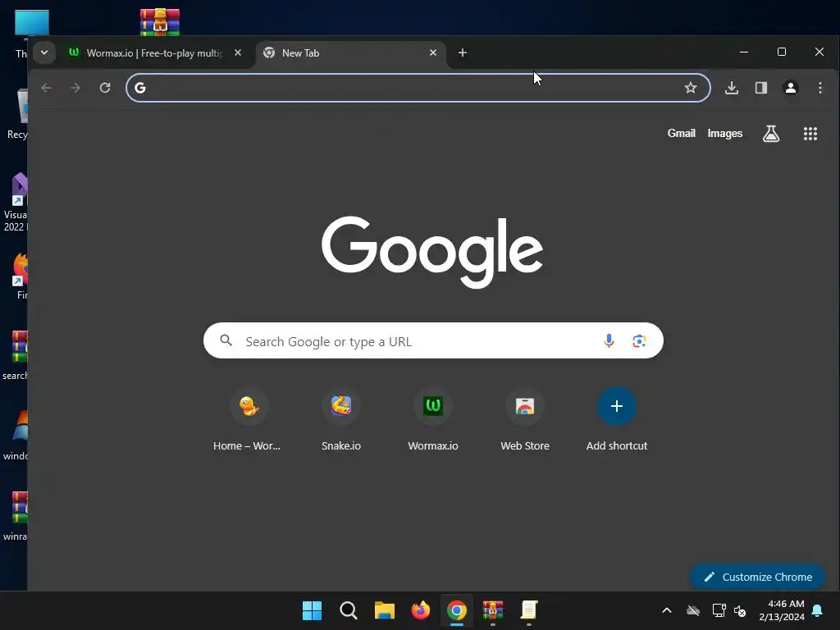This screenshot has height=630, width=840.
Task: Search by image with Google Lens
Action: pyautogui.click(x=639, y=340)
